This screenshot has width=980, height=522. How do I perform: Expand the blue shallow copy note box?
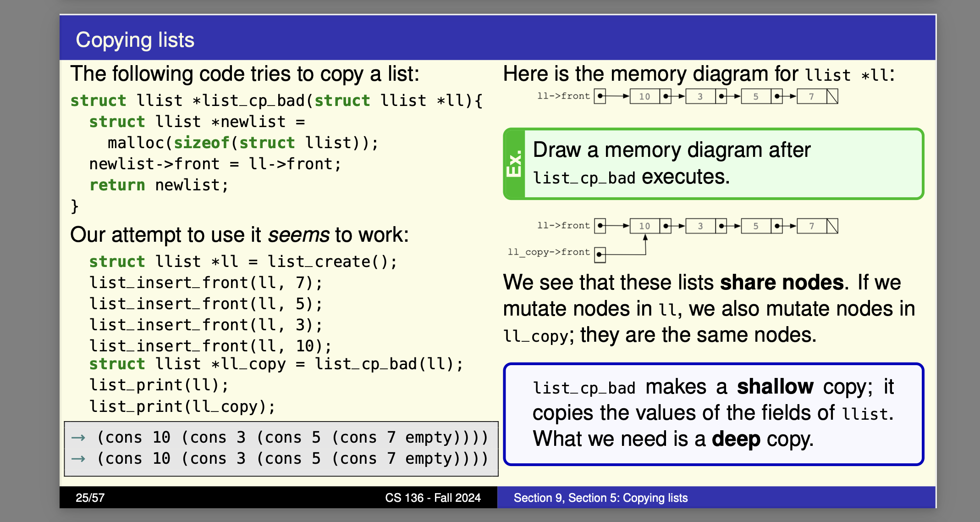pyautogui.click(x=713, y=412)
